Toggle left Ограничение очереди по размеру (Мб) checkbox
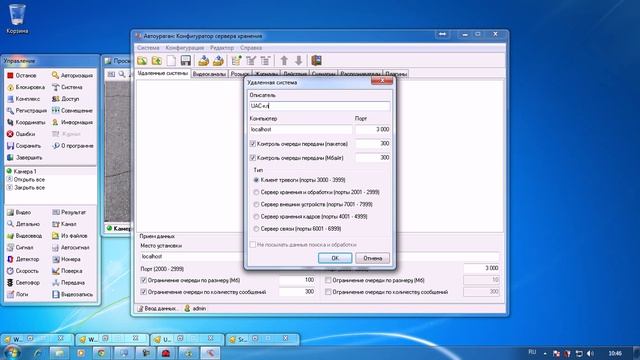The width and height of the screenshot is (640, 360). tap(143, 280)
